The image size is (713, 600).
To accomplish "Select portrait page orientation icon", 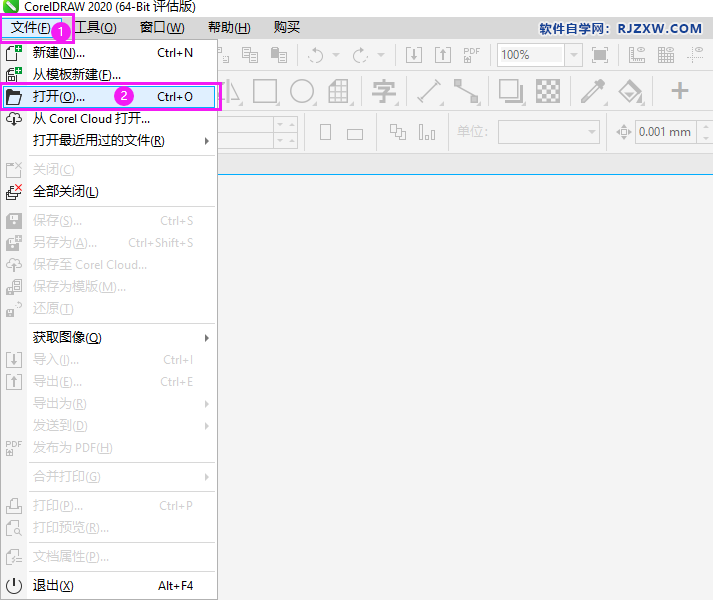I will (x=326, y=132).
